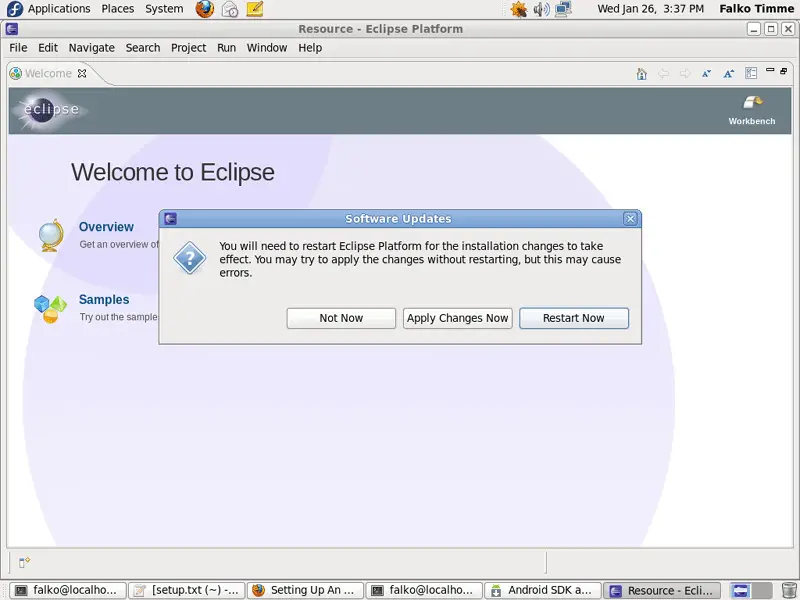Click the fast view icon in status bar
This screenshot has height=600, width=800.
(24, 562)
